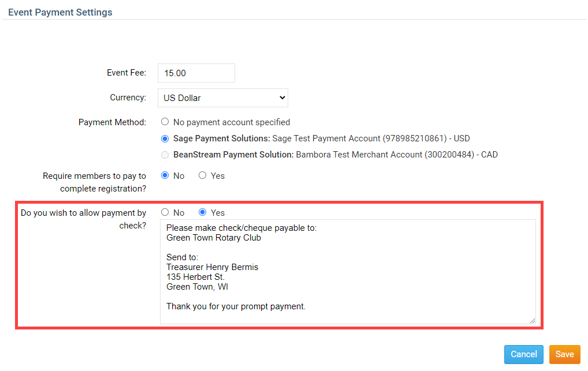Select the BeanStream Payment Solution radio button
This screenshot has height=371, width=588.
[x=165, y=155]
